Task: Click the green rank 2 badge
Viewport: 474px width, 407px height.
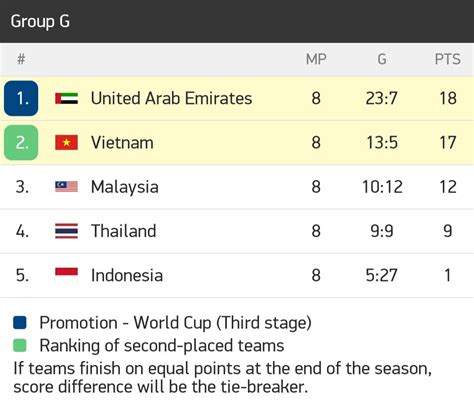Action: [21, 143]
